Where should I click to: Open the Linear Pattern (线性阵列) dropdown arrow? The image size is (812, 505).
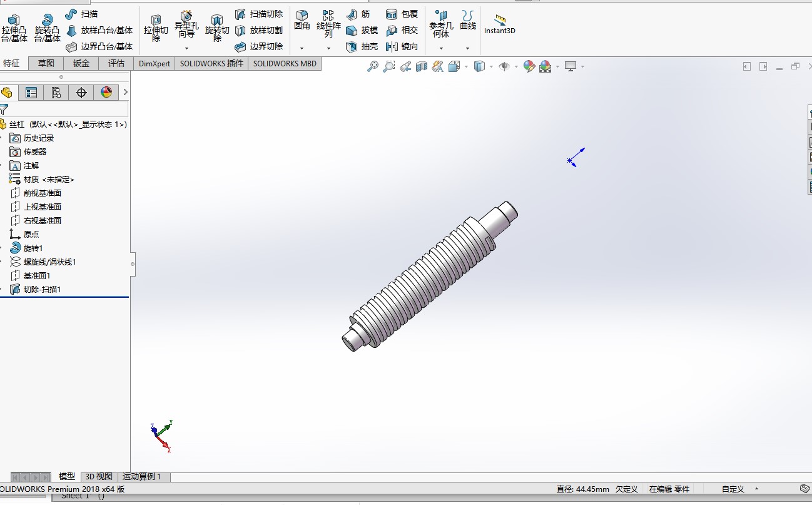tap(328, 48)
